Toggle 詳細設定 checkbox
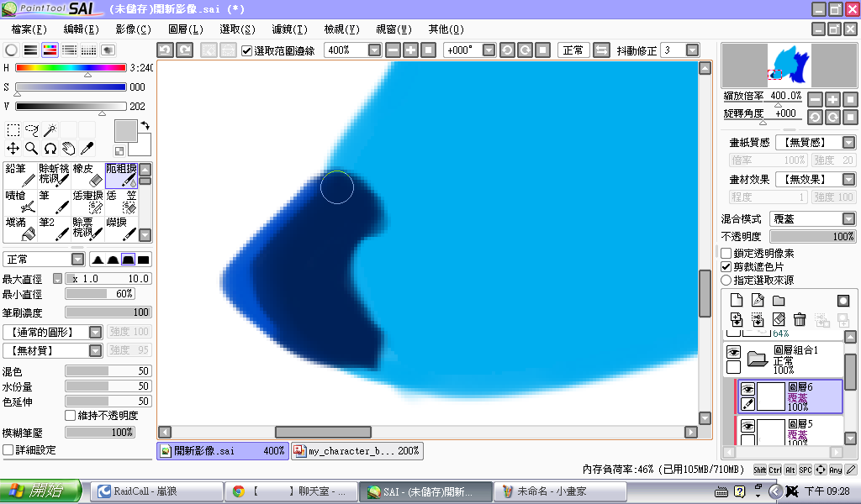The width and height of the screenshot is (861, 504). 8,449
